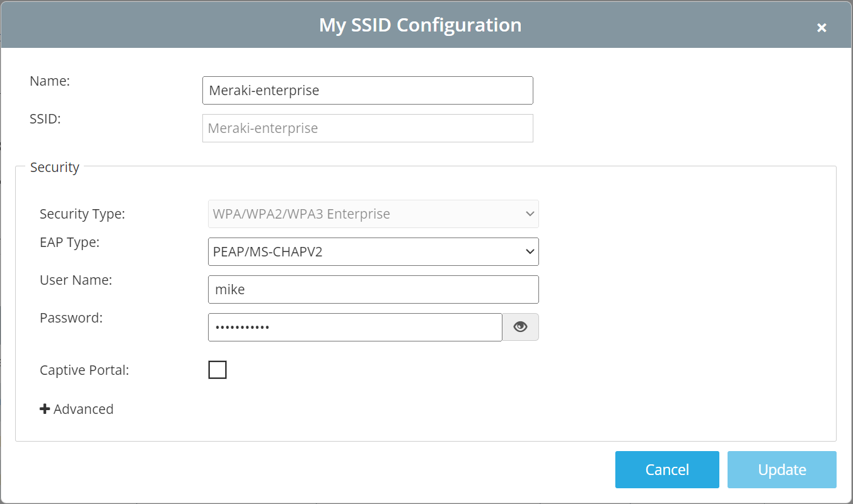Show the password with the eye icon

[520, 327]
